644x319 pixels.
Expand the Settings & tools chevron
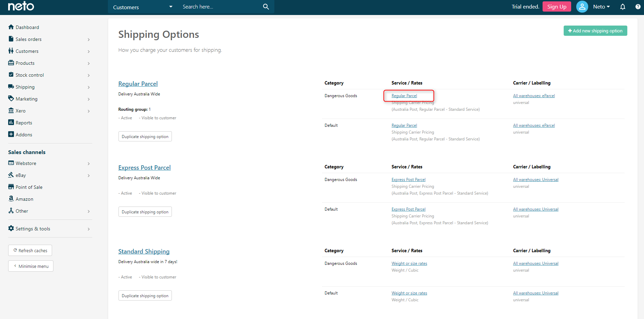tap(88, 229)
